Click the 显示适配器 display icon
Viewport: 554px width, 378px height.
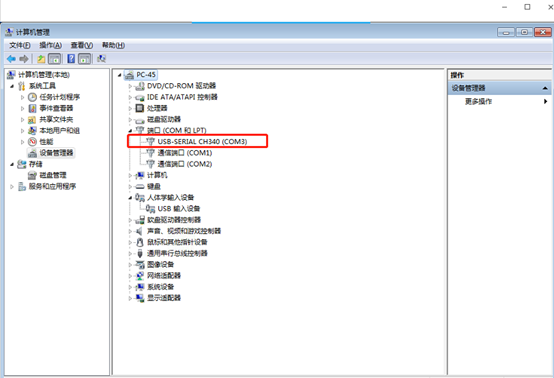140,298
